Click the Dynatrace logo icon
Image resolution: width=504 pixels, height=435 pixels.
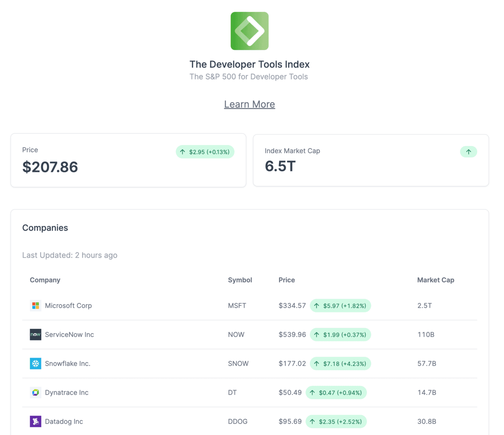click(35, 392)
